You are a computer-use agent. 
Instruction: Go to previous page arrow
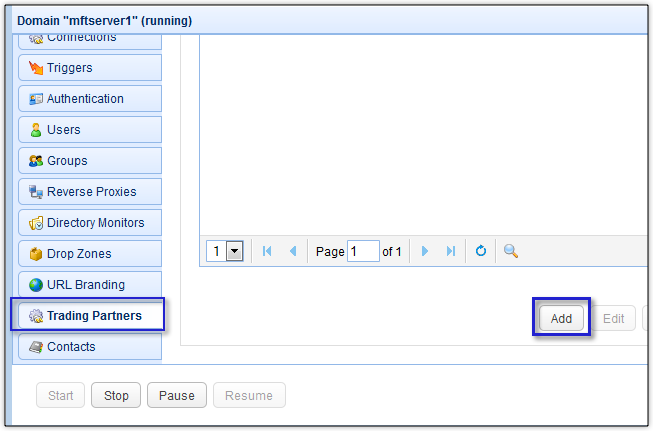[x=293, y=251]
